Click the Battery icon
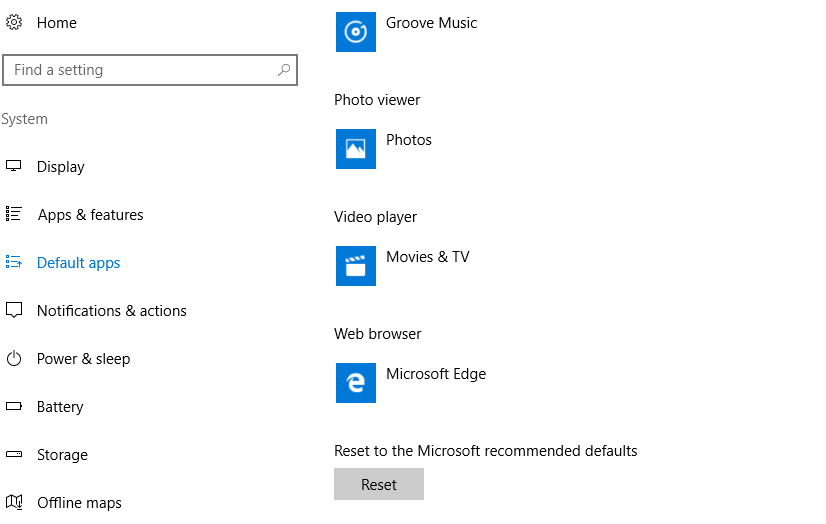826x524 pixels. 14,406
